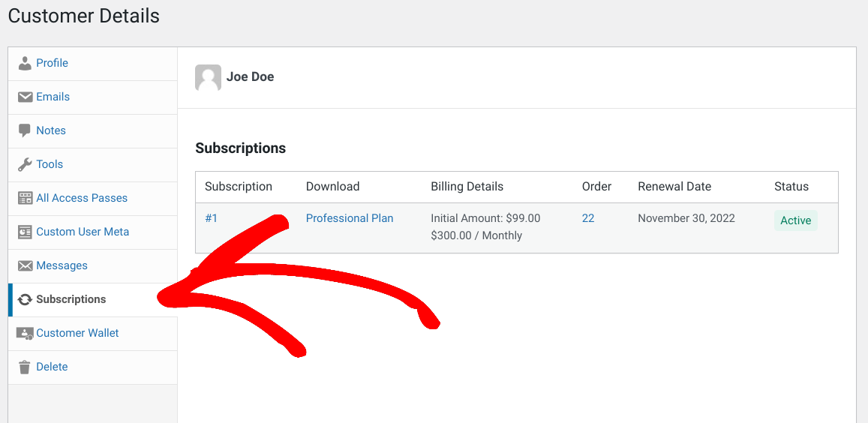The height and width of the screenshot is (423, 868).
Task: Open subscription #1 link
Action: coord(212,218)
